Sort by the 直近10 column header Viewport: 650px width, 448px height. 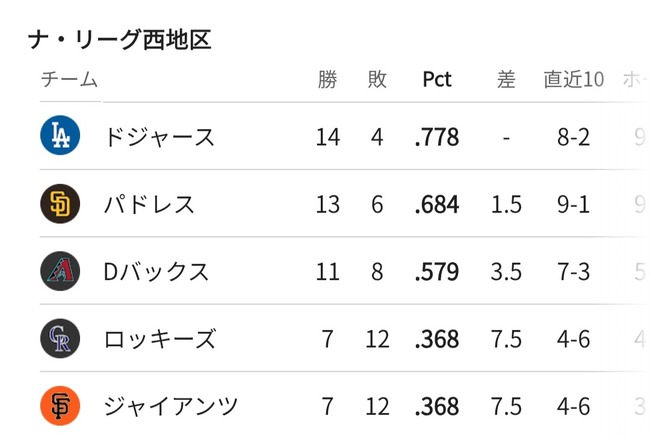(x=573, y=79)
